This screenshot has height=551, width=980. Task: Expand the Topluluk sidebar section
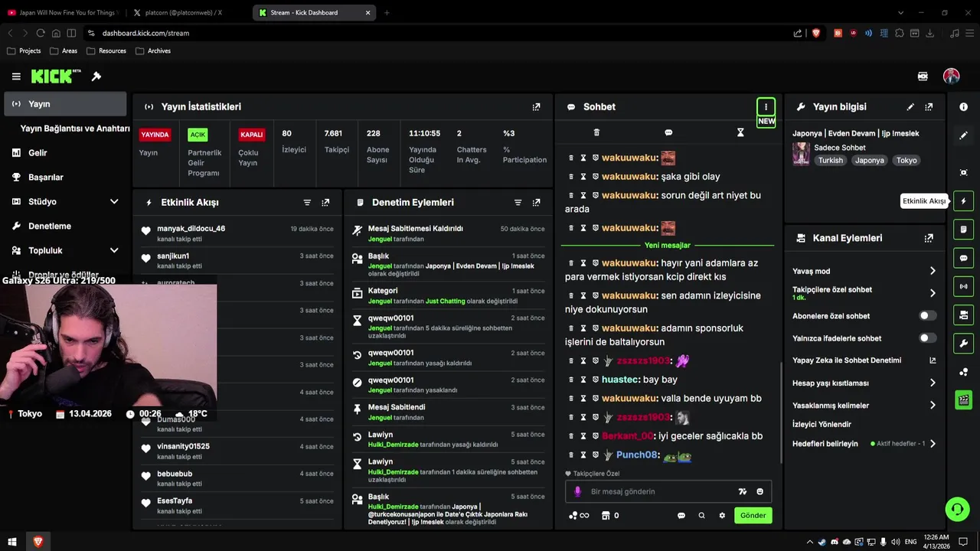click(114, 250)
